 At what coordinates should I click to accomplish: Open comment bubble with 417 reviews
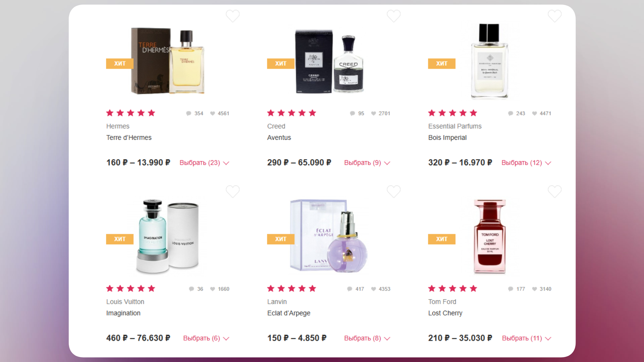(350, 289)
